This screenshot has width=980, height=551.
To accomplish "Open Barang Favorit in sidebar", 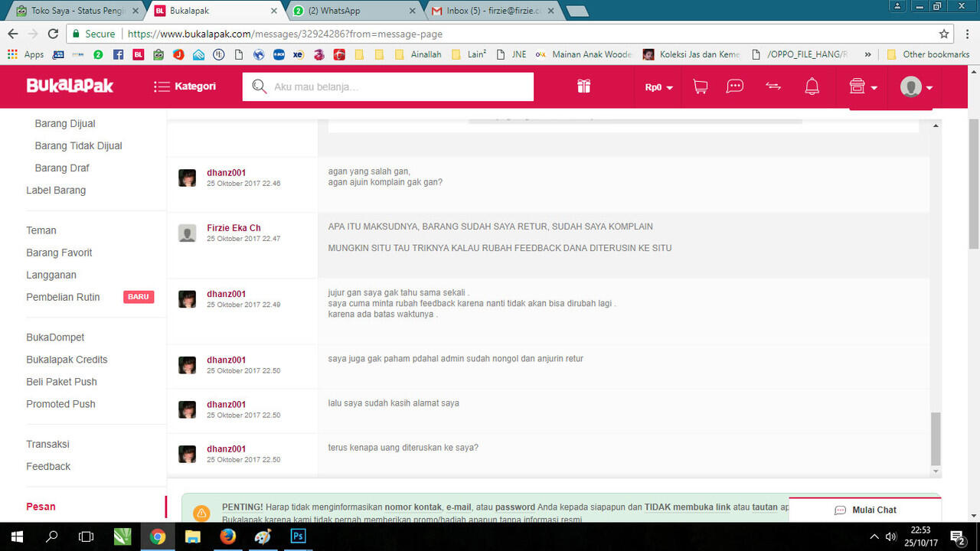I will 59,253.
